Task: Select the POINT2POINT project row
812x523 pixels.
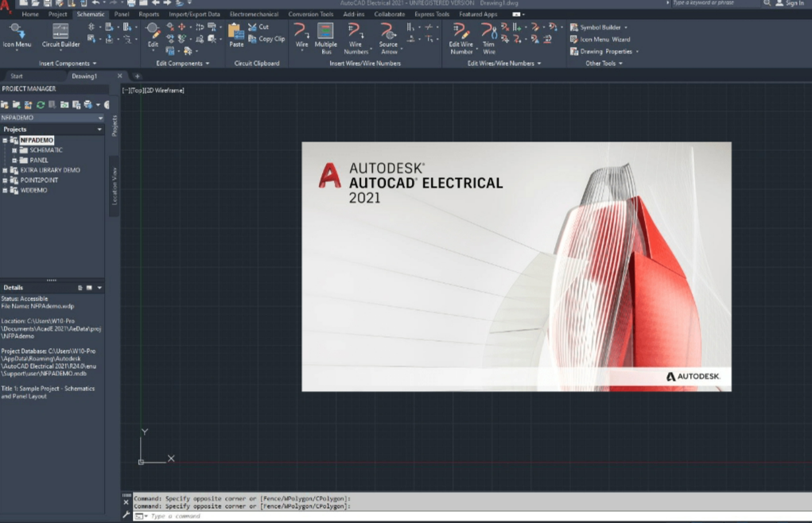Action: 39,180
